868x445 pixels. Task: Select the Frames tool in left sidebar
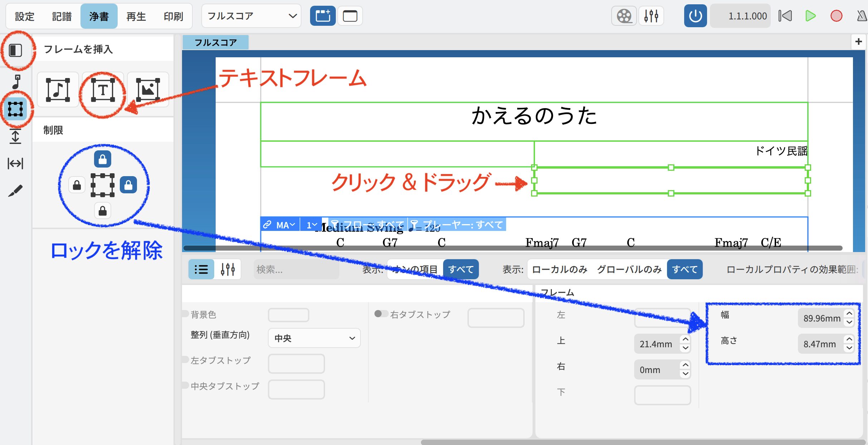click(x=15, y=109)
